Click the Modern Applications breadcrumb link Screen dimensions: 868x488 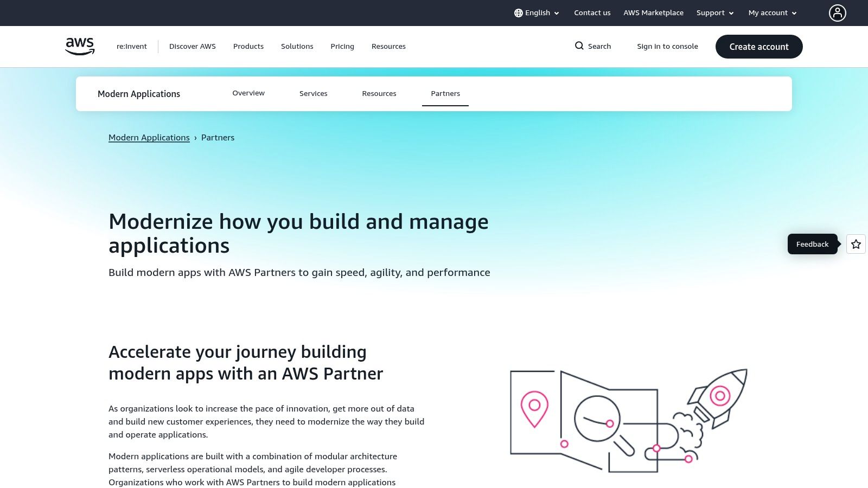pos(149,137)
